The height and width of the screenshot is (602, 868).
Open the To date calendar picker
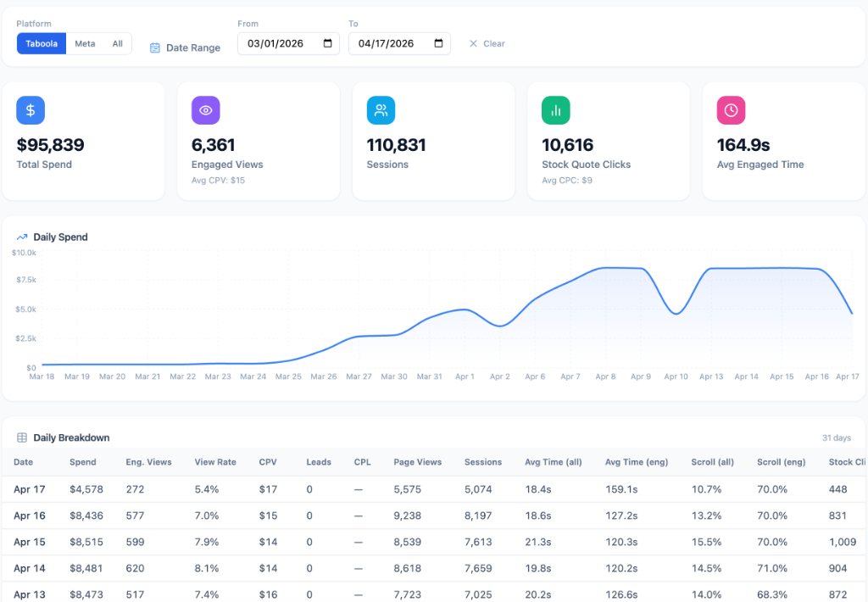(438, 43)
